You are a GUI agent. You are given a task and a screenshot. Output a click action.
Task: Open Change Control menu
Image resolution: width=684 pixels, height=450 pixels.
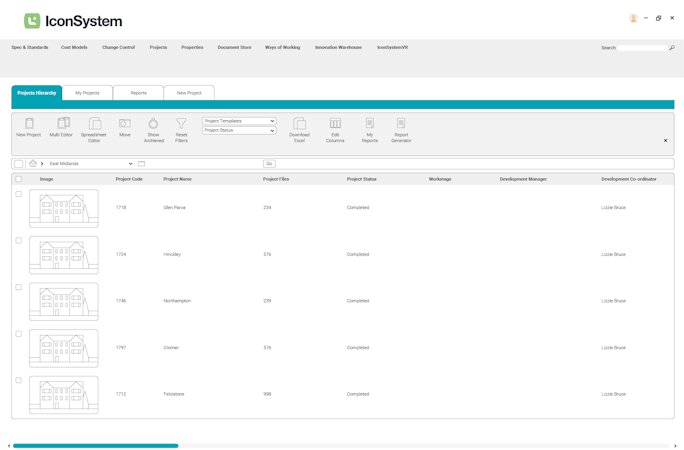point(119,47)
